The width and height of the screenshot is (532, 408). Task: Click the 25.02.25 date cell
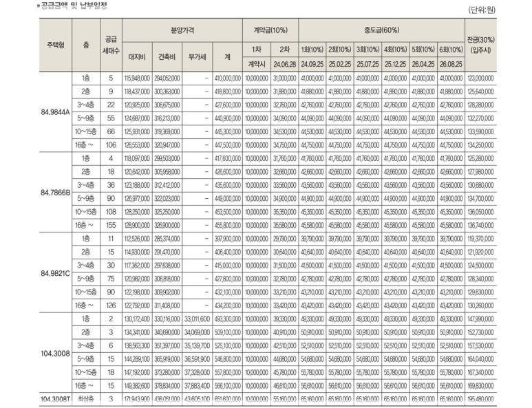click(x=340, y=64)
